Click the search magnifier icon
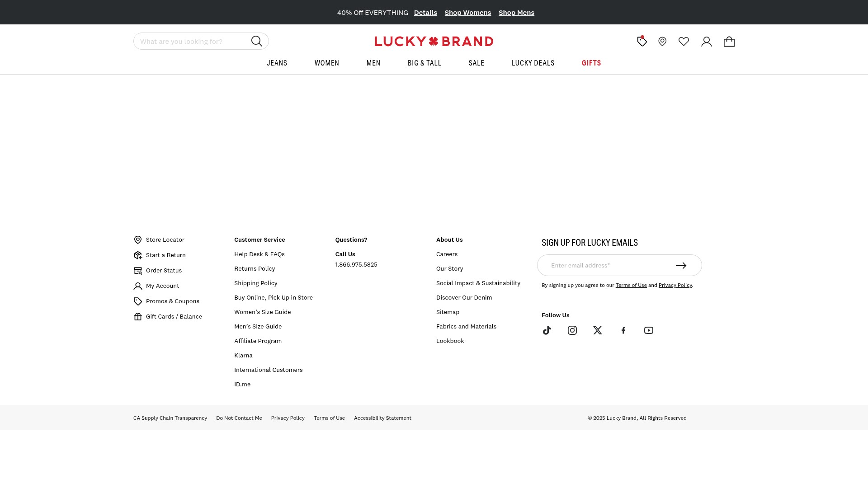The height and width of the screenshot is (488, 868). pos(257,41)
